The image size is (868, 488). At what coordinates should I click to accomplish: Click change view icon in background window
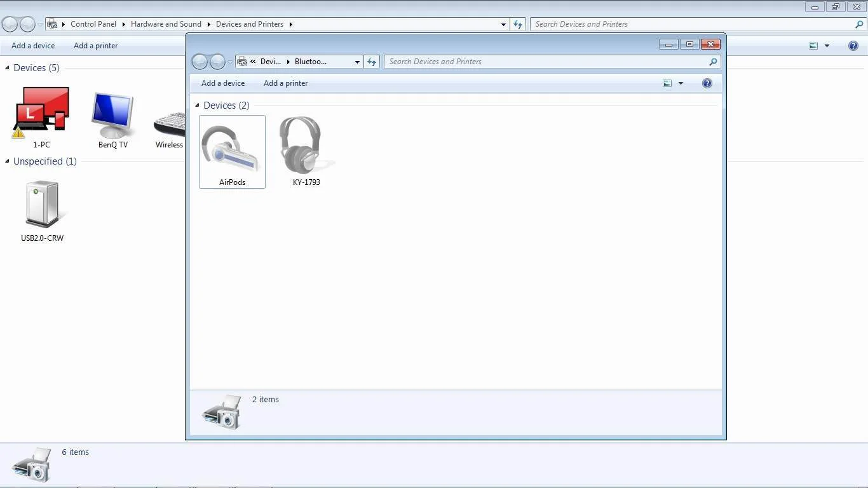coord(813,46)
